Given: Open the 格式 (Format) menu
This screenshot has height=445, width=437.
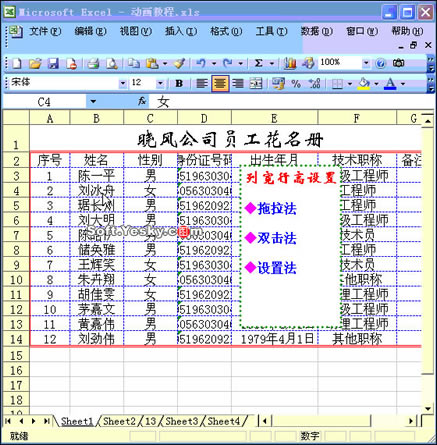Looking at the screenshot, I should (226, 32).
